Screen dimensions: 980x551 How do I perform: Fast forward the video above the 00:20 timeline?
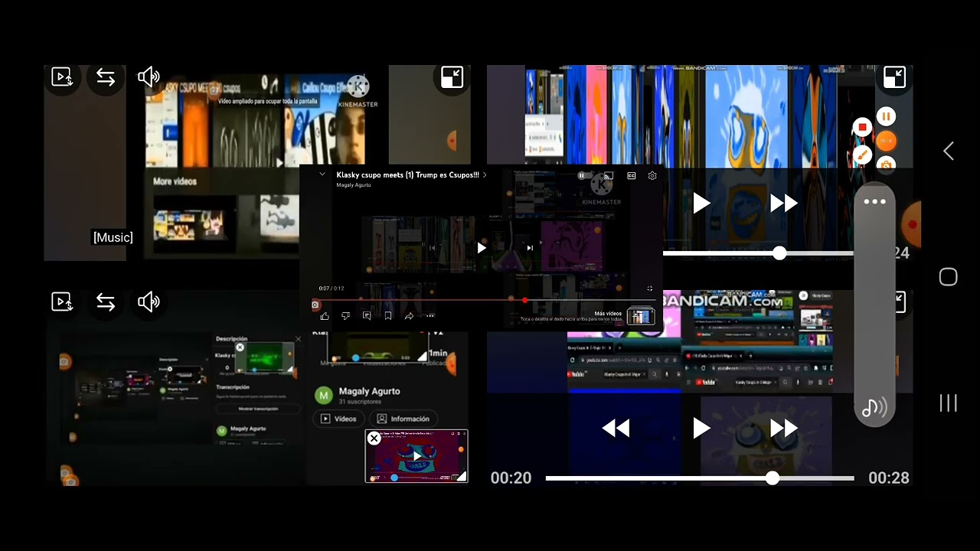coord(783,429)
